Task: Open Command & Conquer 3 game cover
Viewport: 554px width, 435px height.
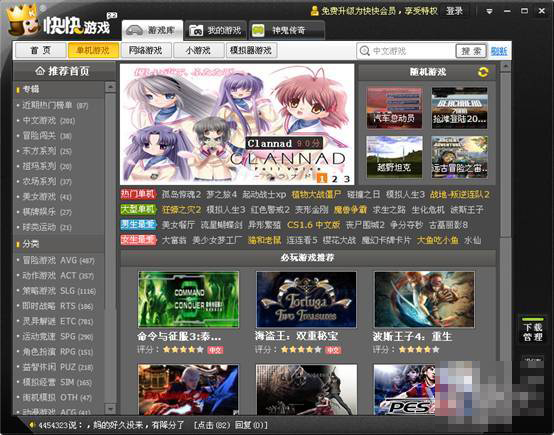Action: pos(188,299)
